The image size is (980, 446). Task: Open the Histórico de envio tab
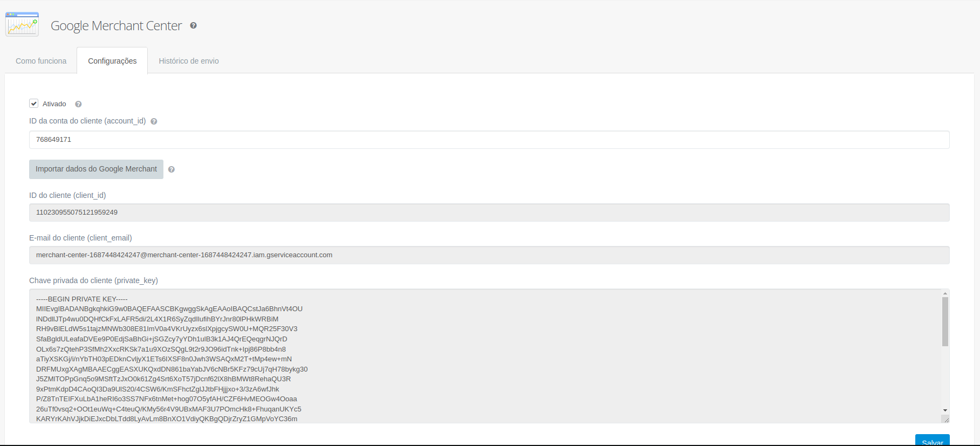point(189,61)
